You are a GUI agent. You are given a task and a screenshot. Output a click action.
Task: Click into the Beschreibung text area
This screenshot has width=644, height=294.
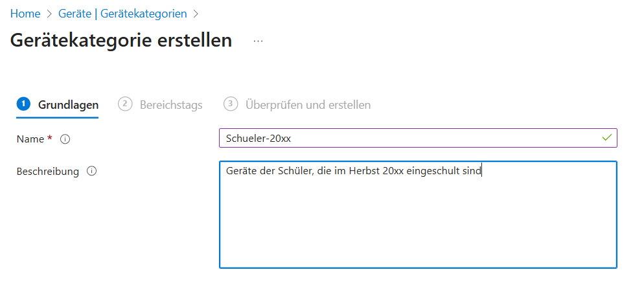(418, 220)
